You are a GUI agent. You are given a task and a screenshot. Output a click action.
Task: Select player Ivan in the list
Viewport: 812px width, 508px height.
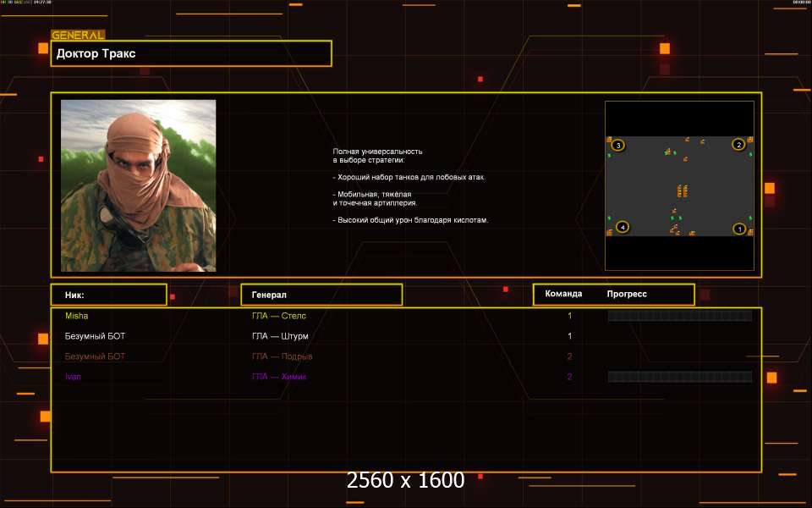coord(74,377)
